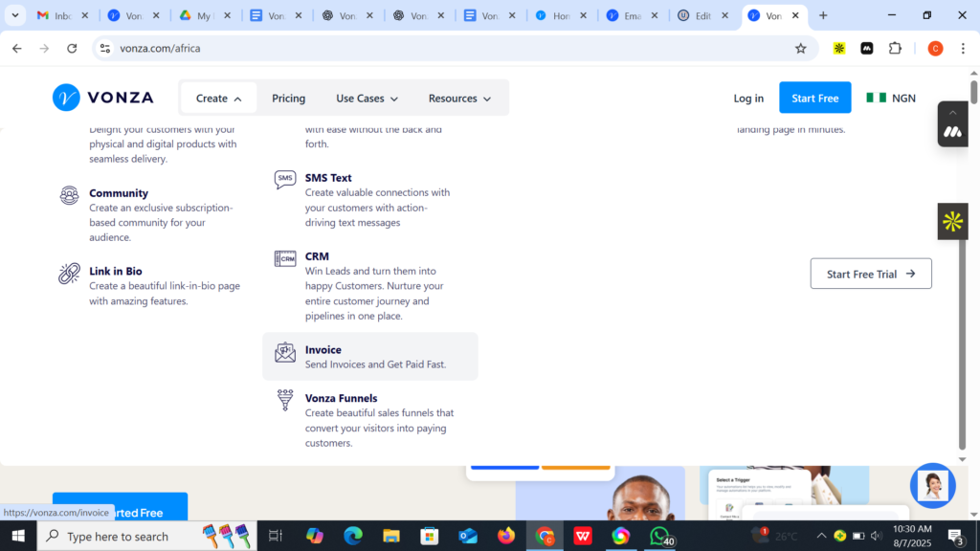Click the Link in Bio chain icon

coord(69,275)
